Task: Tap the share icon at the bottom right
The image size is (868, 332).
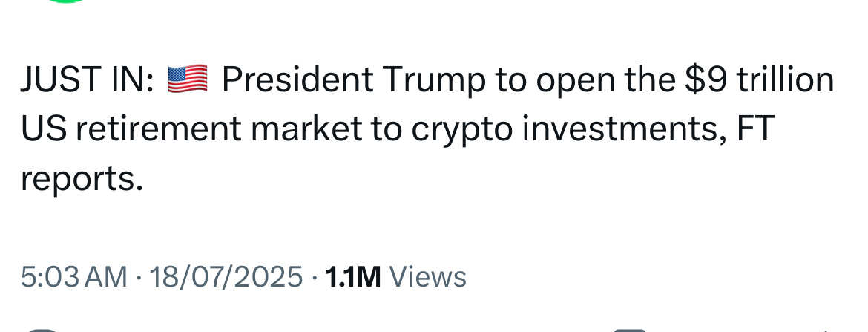Action: [x=825, y=331]
